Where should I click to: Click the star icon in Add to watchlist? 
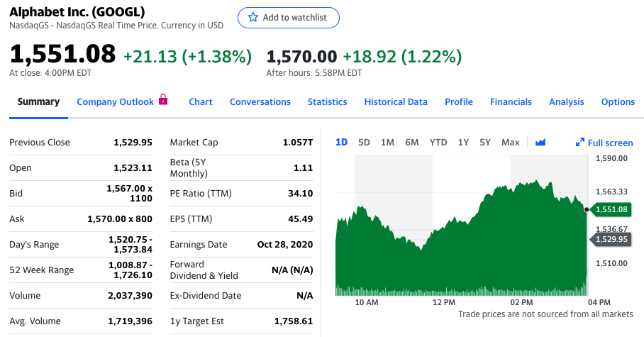[253, 17]
